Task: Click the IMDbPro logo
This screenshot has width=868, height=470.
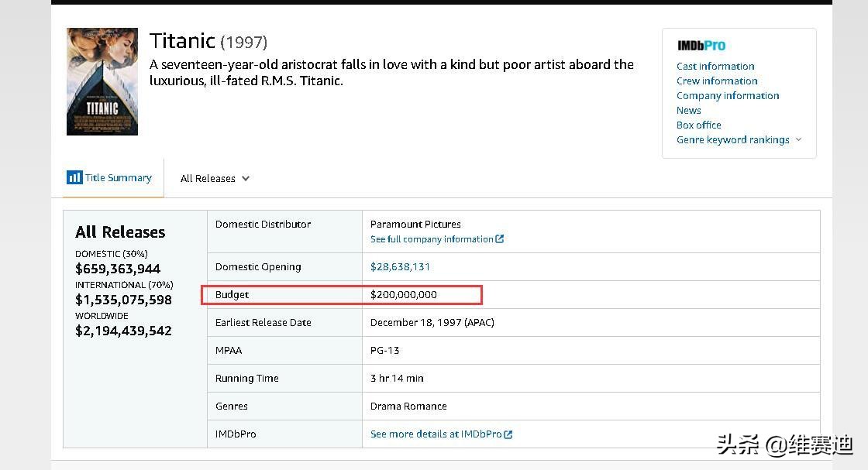Action: click(701, 46)
